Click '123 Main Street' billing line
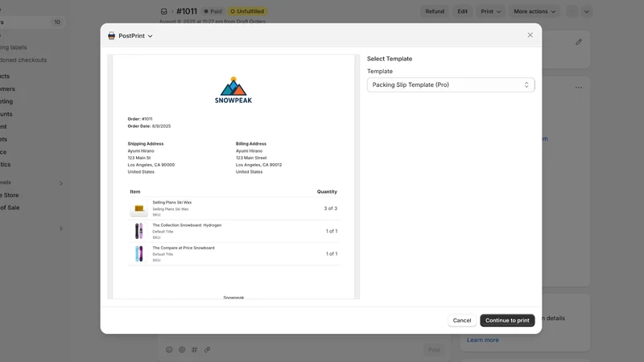This screenshot has width=644, height=362. click(251, 158)
